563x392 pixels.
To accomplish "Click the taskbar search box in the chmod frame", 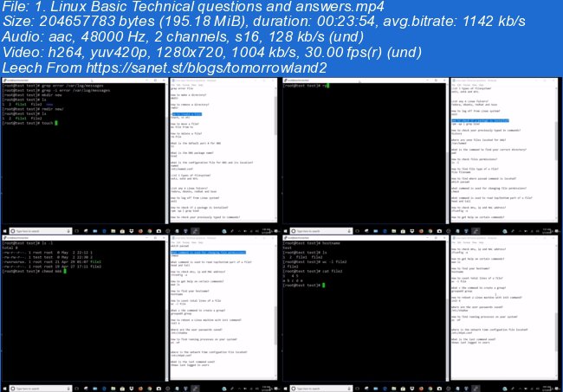I will (x=41, y=389).
